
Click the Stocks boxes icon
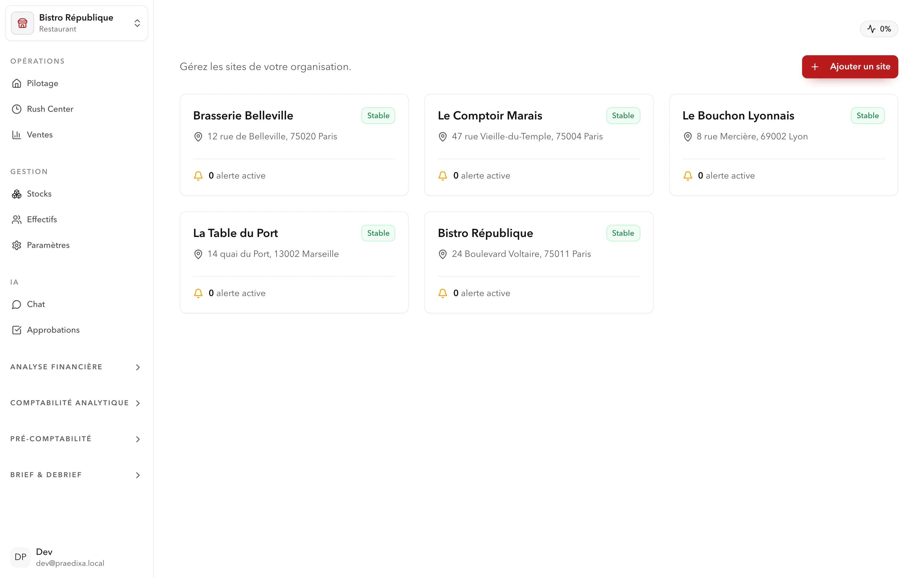[x=16, y=194]
